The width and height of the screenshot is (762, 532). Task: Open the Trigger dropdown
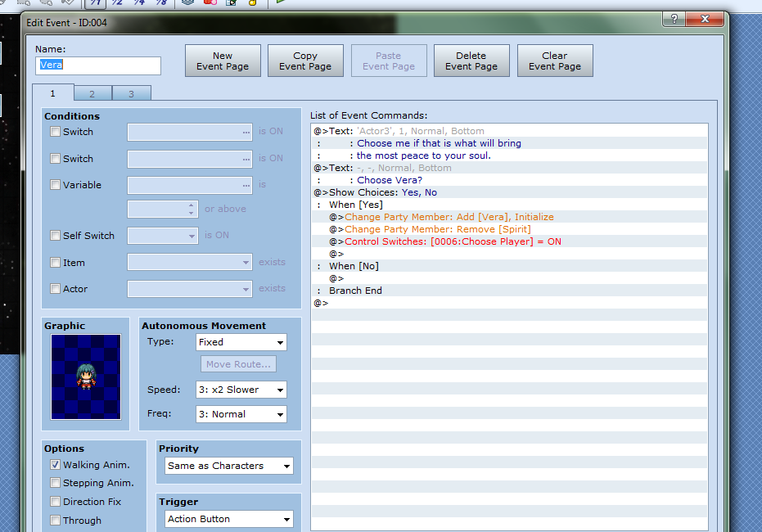click(x=228, y=519)
